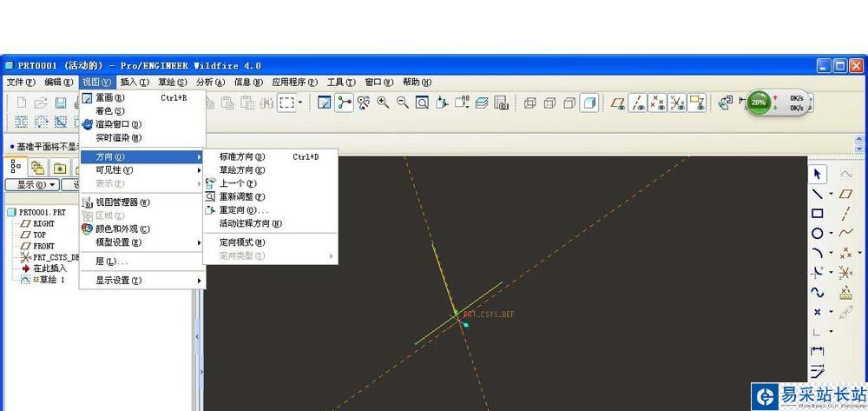Toggle Hidden Line display mode
Image resolution: width=868 pixels, height=411 pixels.
coord(549,103)
